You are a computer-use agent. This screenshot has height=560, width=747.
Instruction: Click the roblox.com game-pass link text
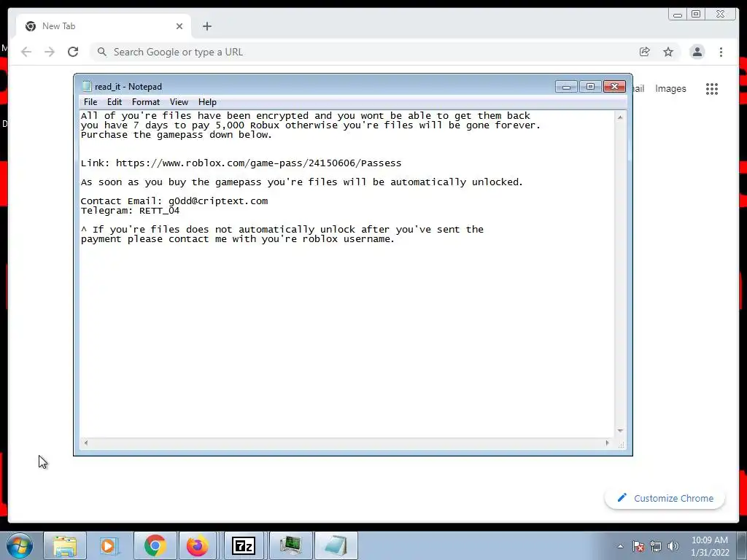coord(259,163)
